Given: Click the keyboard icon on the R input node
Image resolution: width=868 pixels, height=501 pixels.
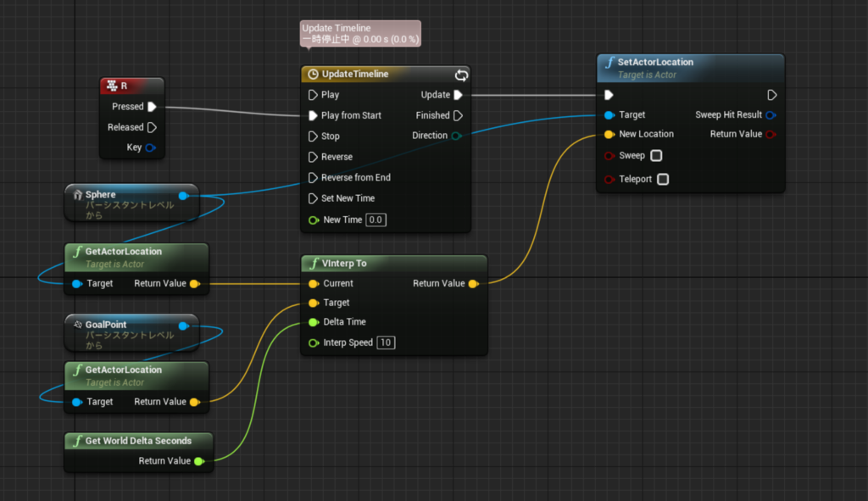Looking at the screenshot, I should tap(113, 86).
